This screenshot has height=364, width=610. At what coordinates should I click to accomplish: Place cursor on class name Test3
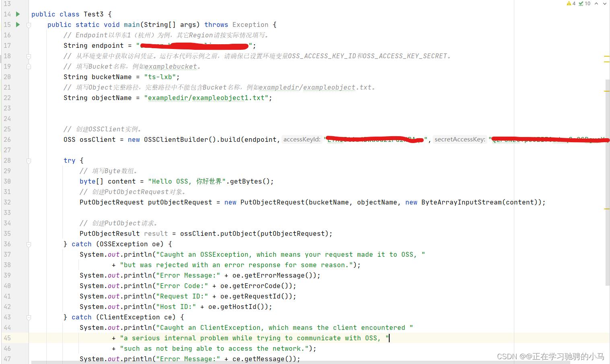(94, 14)
